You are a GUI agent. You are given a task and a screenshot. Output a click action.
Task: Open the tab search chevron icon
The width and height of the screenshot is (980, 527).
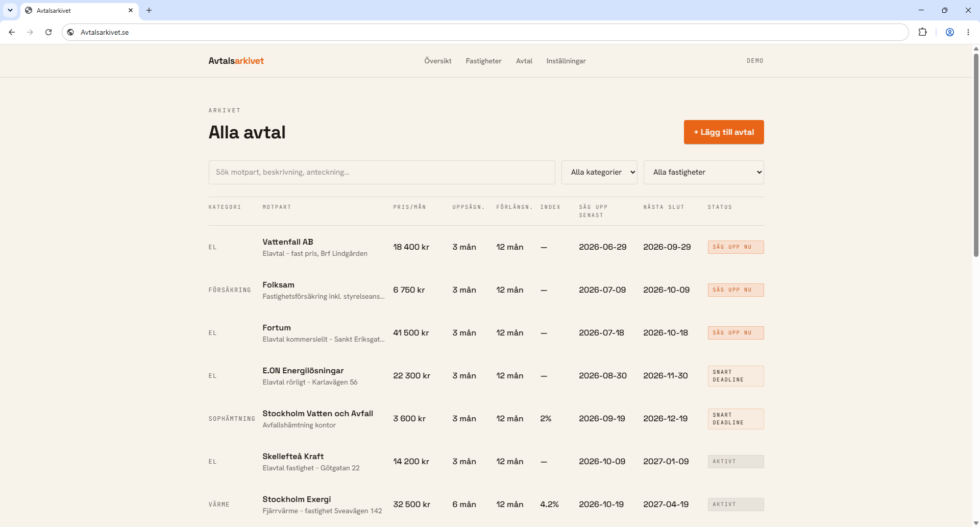pyautogui.click(x=10, y=10)
